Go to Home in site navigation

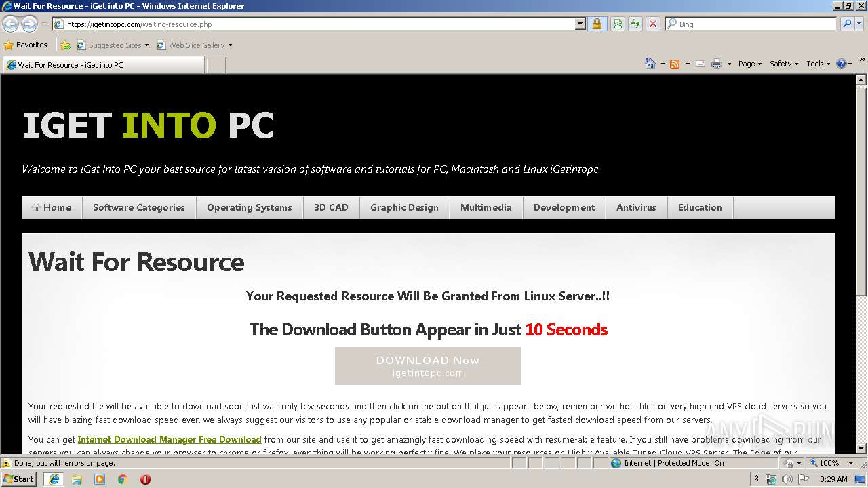[52, 207]
